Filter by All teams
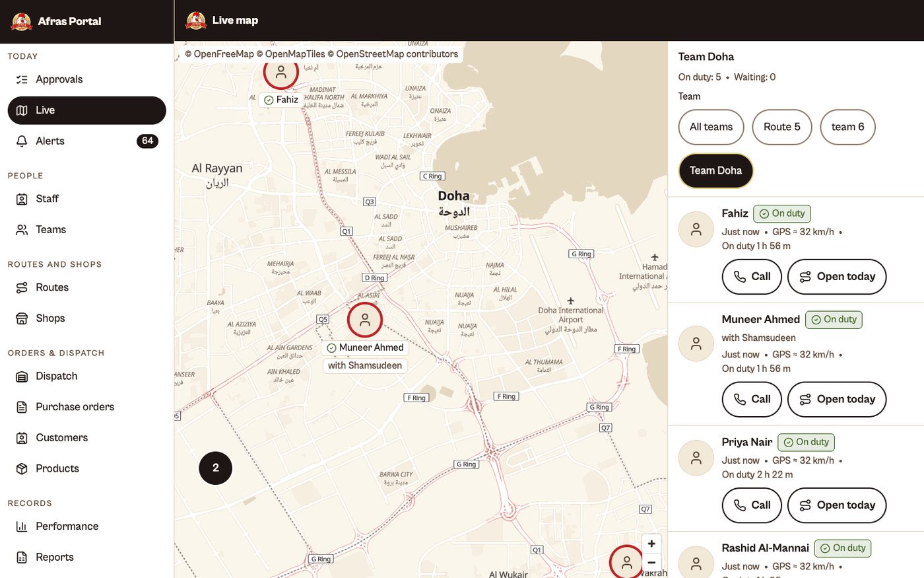 tap(711, 127)
